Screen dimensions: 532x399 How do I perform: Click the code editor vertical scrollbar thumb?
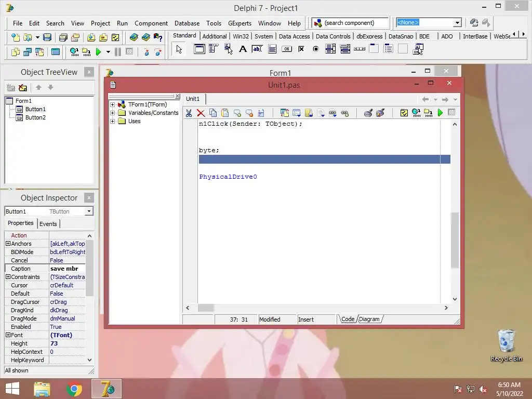tap(455, 240)
